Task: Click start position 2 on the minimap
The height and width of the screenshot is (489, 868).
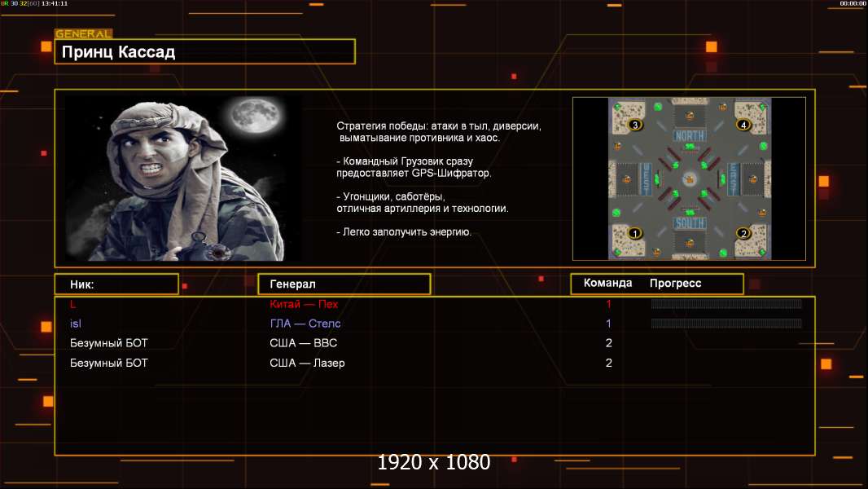Action: (x=743, y=233)
